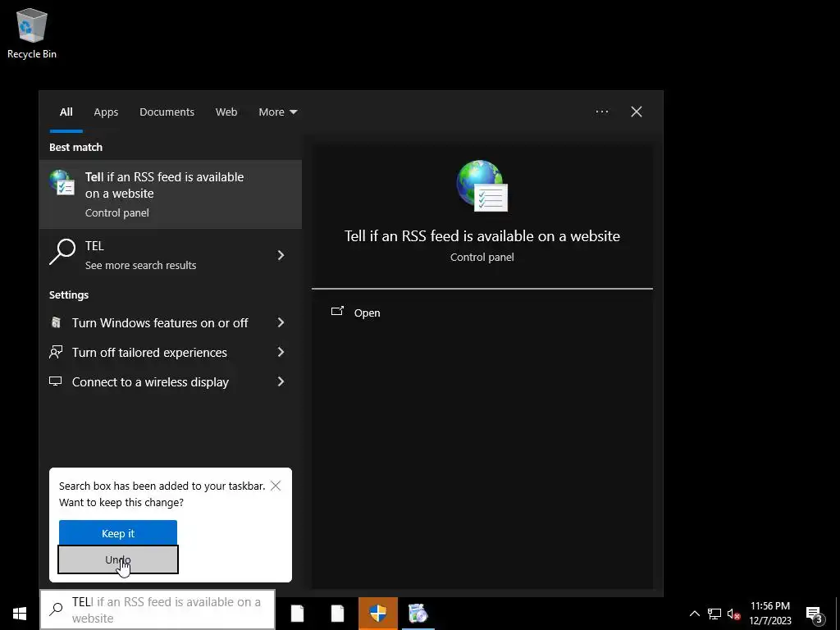Screen dimensions: 840x630
Task: Click the Windows Start button
Action: click(20, 613)
